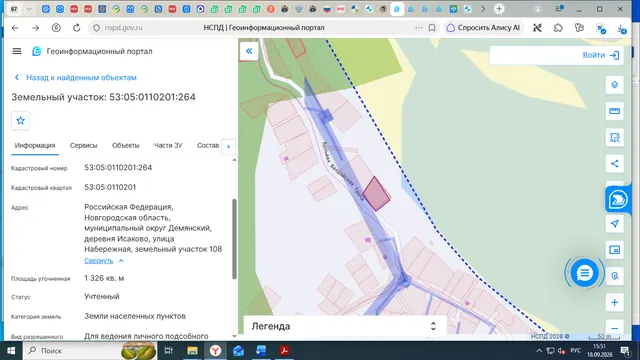The height and width of the screenshot is (360, 640).
Task: Select the highlighted red parcel on the map
Action: click(376, 194)
